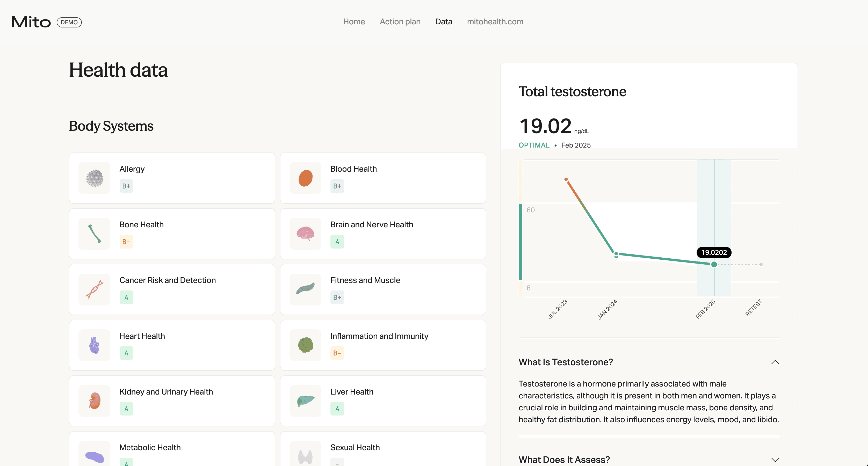The width and height of the screenshot is (868, 466).
Task: Click the green Liver Health icon
Action: [x=305, y=401]
